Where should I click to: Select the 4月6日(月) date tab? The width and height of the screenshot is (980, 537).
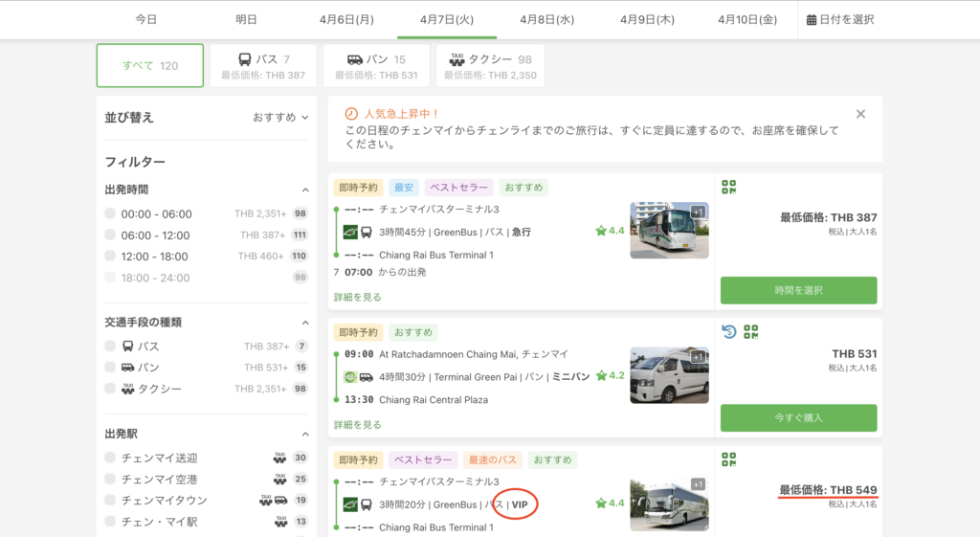[346, 19]
